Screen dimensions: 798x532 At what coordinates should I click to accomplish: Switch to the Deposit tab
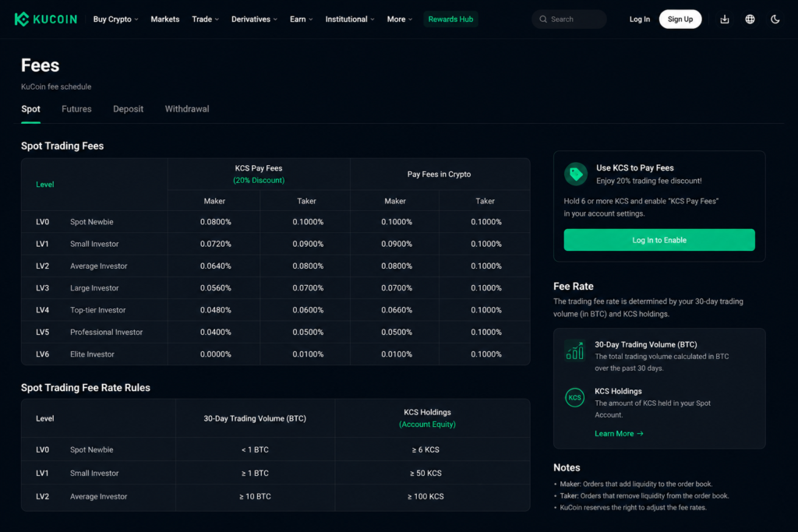(x=129, y=109)
